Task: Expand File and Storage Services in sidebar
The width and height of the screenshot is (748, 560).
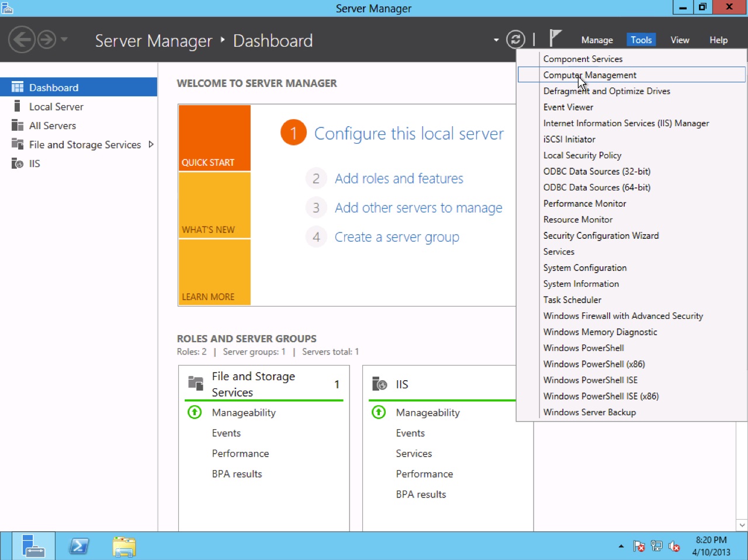Action: pos(151,144)
